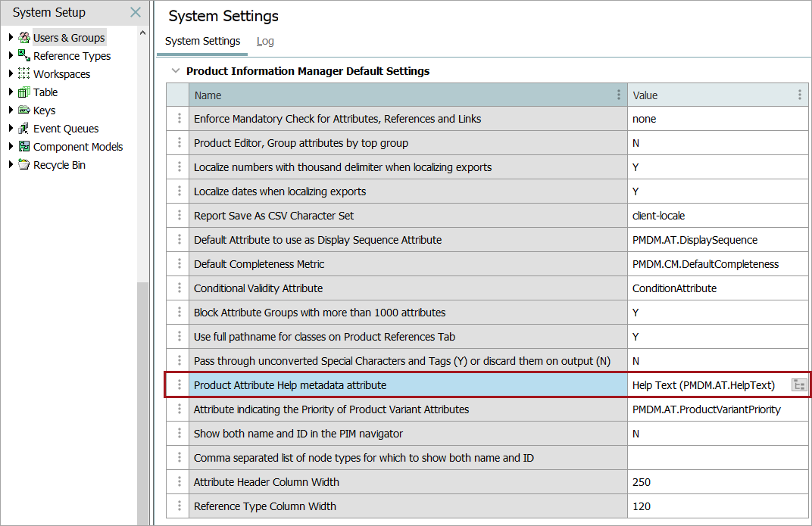Viewport: 812px width, 526px height.
Task: Expand the Workspaces node arrow
Action: (11, 74)
